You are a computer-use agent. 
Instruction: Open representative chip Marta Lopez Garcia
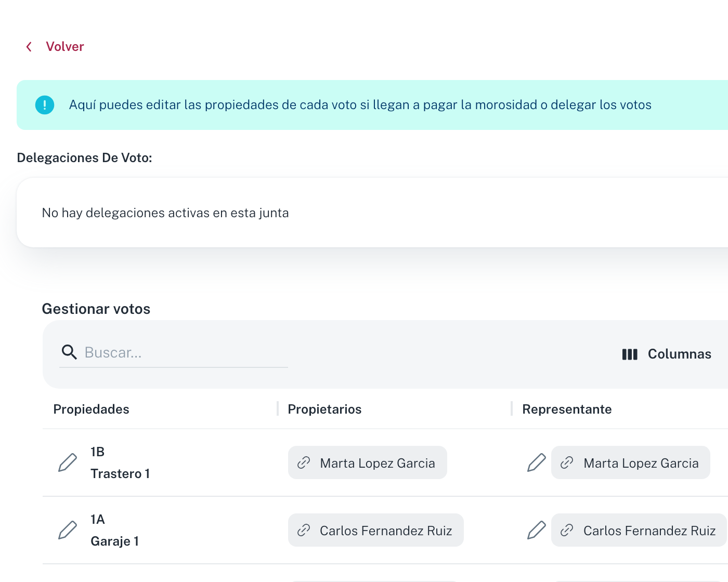[x=631, y=462]
